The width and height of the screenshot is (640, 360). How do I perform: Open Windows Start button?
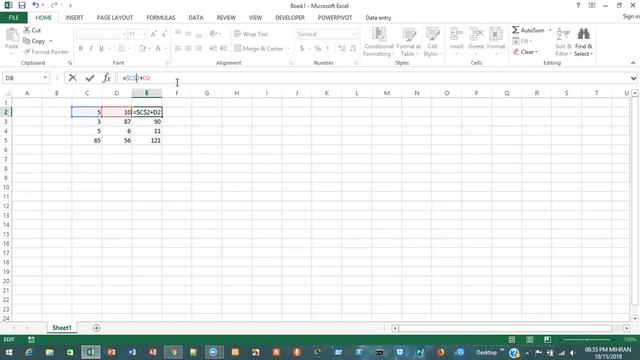[x=9, y=352]
